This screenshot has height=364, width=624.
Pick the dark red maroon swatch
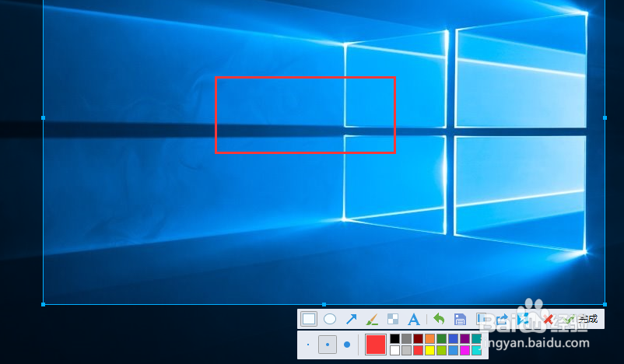pyautogui.click(x=418, y=338)
